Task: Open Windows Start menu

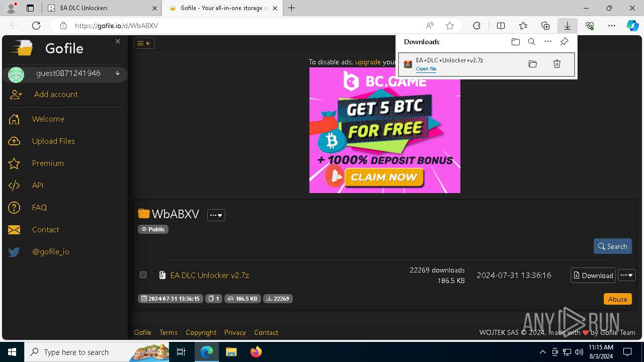Action: 12,352
